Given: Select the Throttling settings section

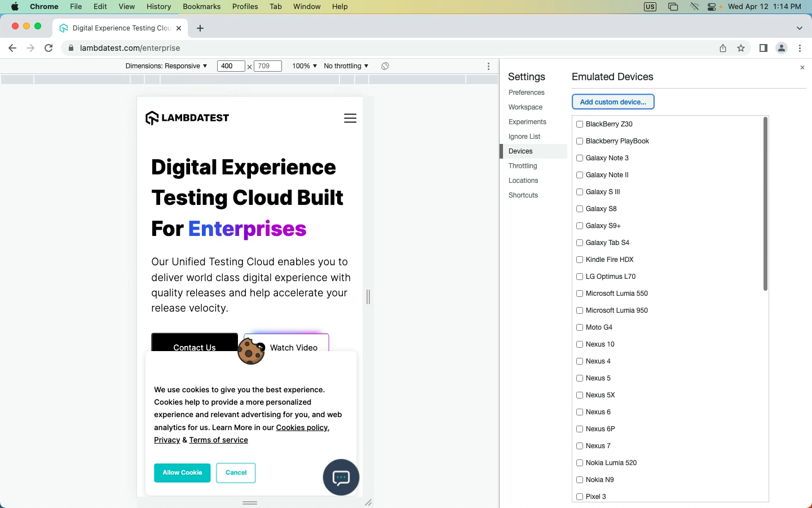Looking at the screenshot, I should point(522,166).
